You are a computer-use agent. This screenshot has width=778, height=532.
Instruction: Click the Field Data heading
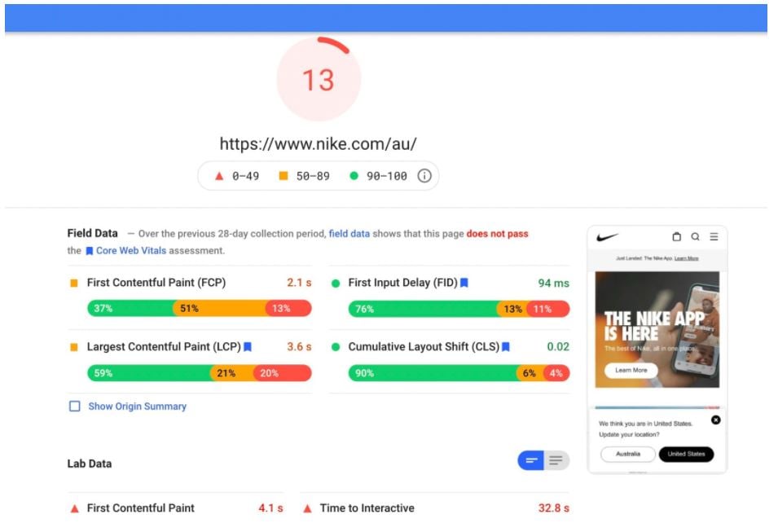[x=93, y=233]
